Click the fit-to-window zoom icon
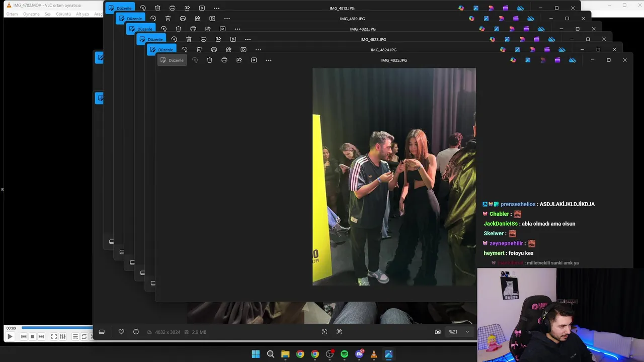 pyautogui.click(x=325, y=332)
